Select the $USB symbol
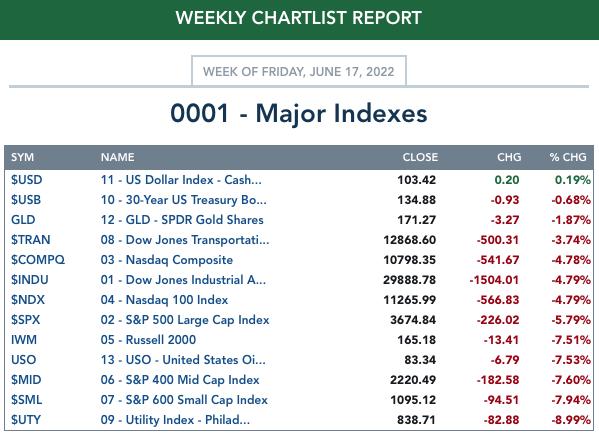The width and height of the screenshot is (599, 436). [26, 200]
